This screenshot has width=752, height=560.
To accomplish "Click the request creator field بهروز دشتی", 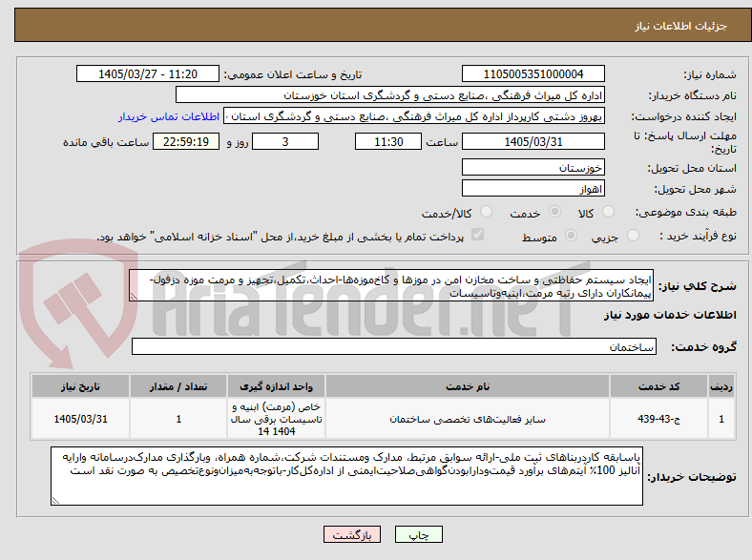I will point(414,116).
